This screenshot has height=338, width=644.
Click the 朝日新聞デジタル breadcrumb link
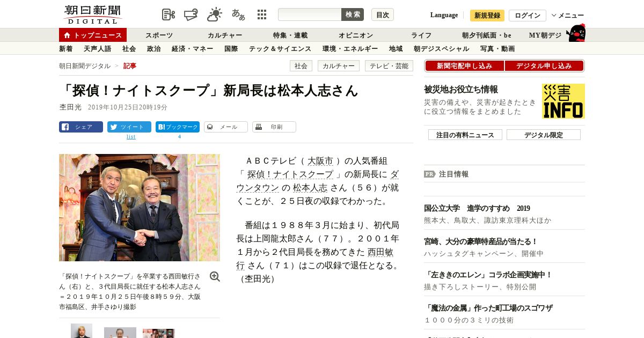point(85,66)
